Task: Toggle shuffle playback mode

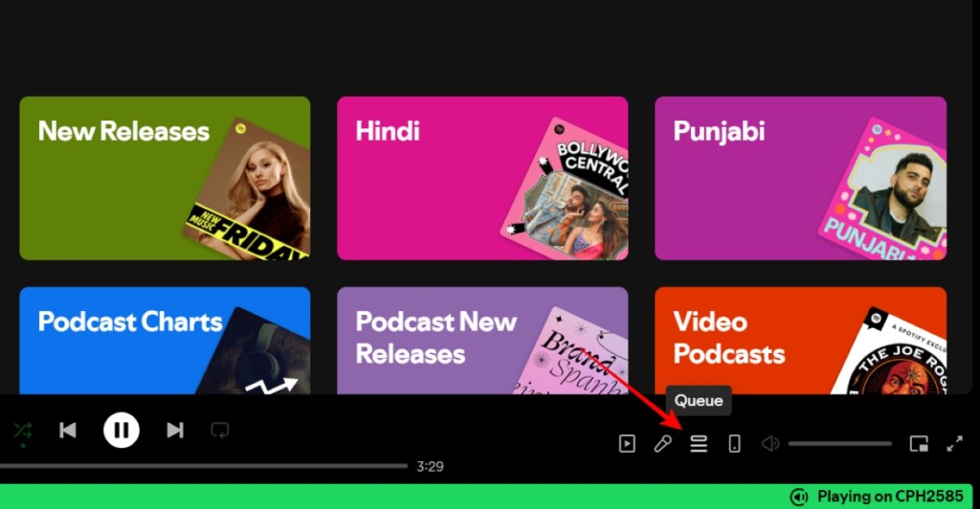Action: tap(22, 430)
